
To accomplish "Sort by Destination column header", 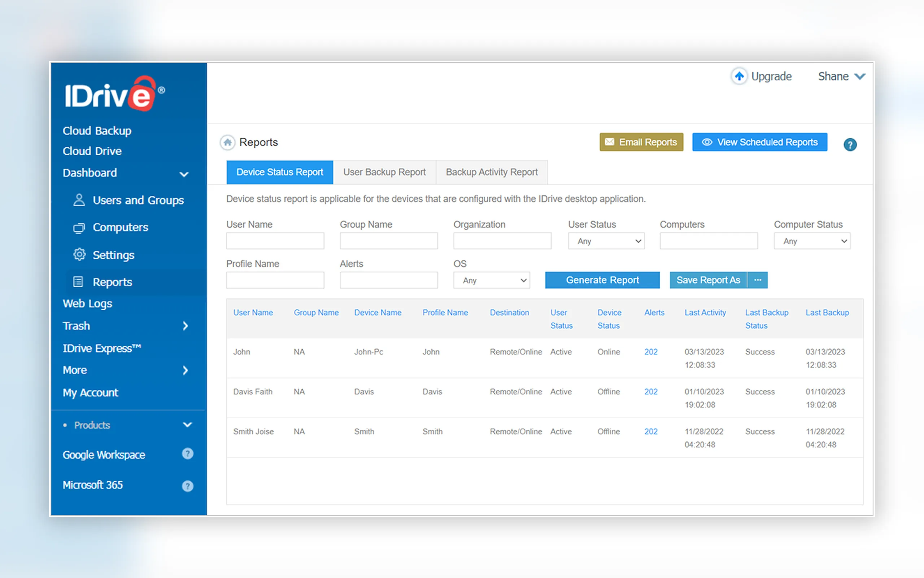I will click(x=509, y=312).
